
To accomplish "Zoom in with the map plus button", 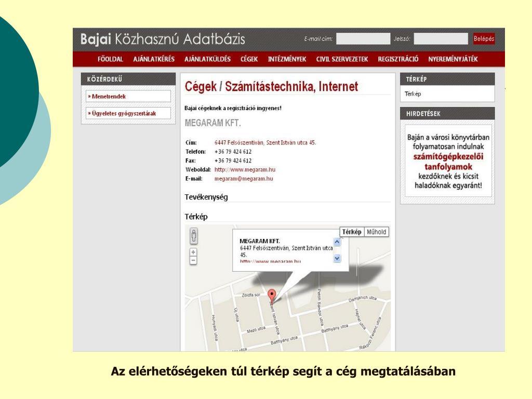I will pos(193,252).
